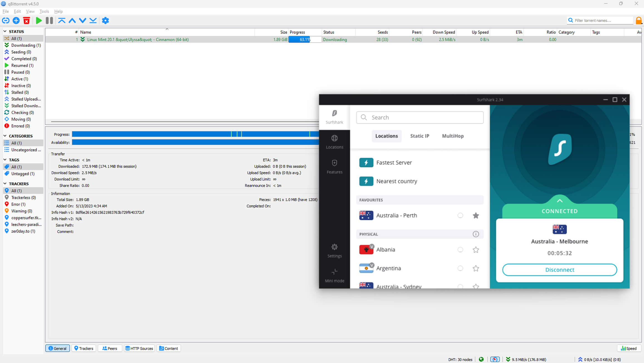
Task: Show the Speed graph tab
Action: [629, 348]
